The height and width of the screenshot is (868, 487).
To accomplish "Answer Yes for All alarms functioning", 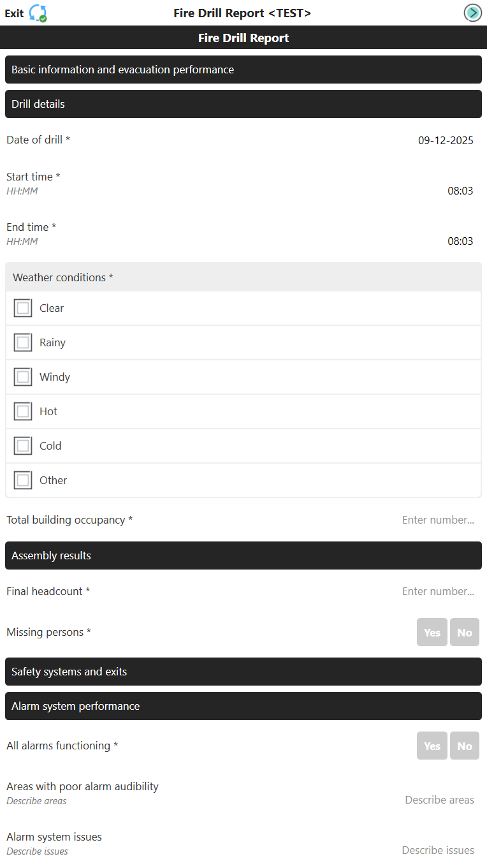I will point(432,745).
